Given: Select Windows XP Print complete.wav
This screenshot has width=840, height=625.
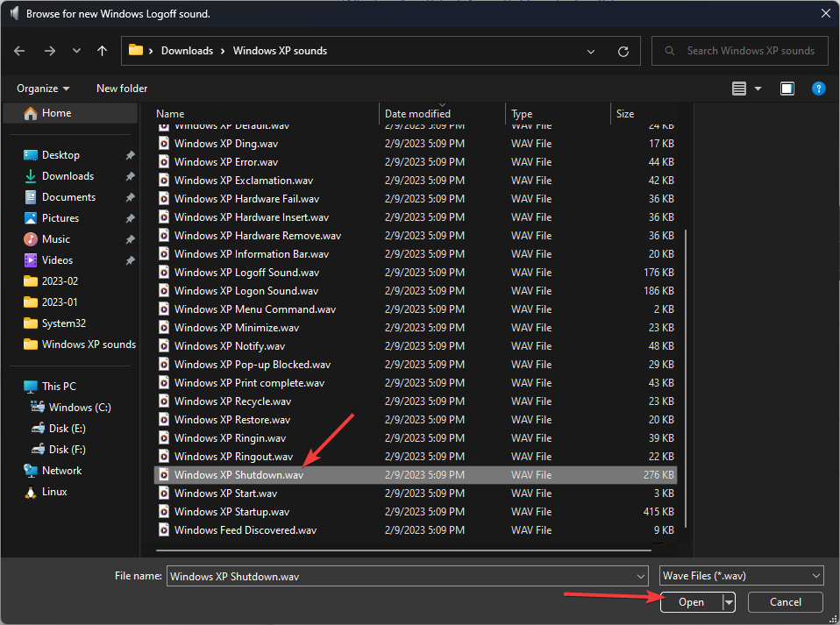Looking at the screenshot, I should tap(249, 383).
